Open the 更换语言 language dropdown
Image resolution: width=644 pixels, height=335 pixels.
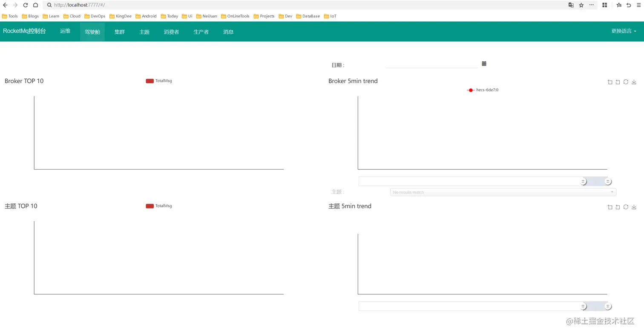point(624,31)
